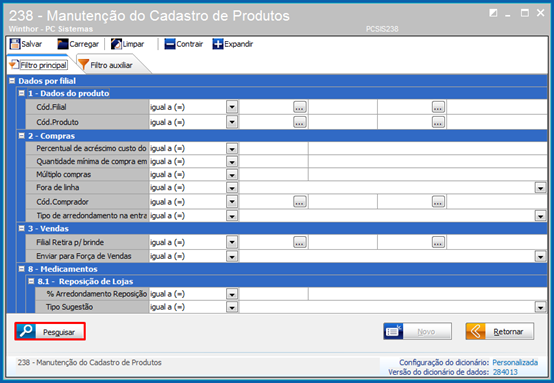Collapse the 1 - Dados do produto group
The image size is (554, 383).
[22, 93]
